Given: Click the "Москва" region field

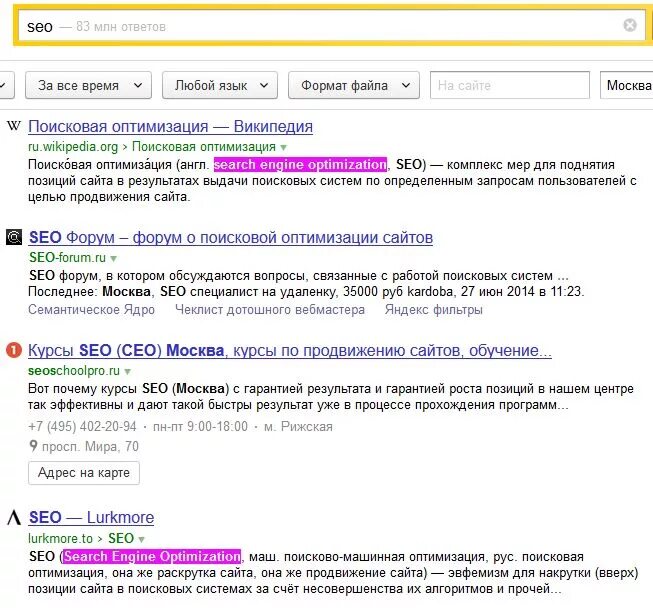Looking at the screenshot, I should click(x=627, y=85).
